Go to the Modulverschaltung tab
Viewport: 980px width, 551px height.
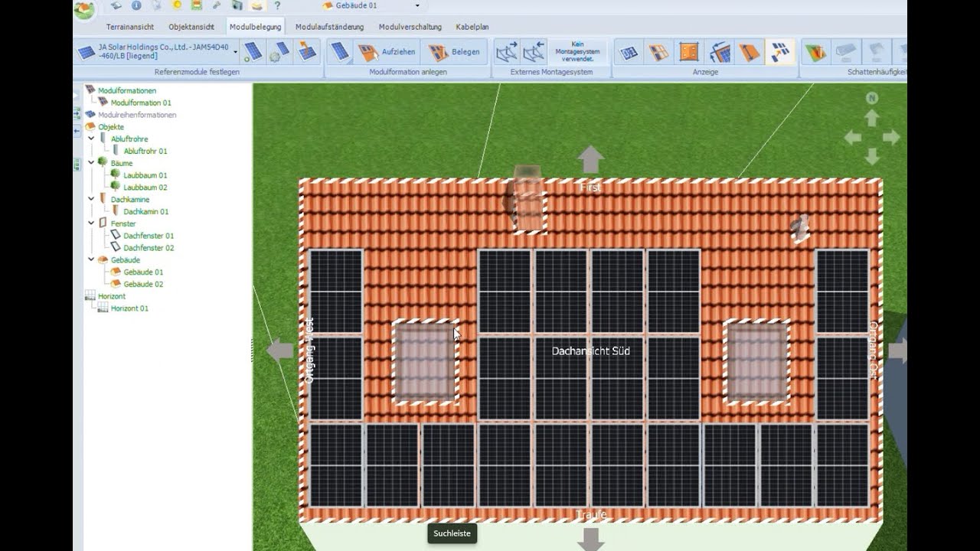[x=410, y=27]
